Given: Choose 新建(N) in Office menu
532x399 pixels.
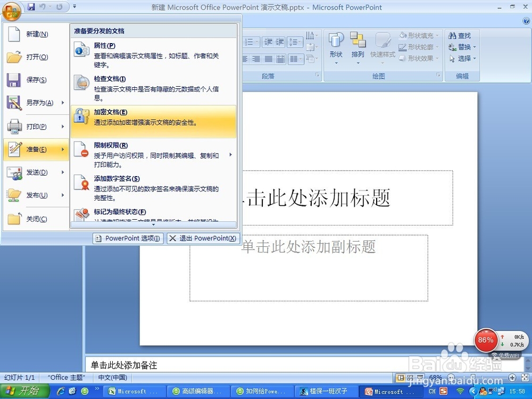Looking at the screenshot, I should (36, 34).
